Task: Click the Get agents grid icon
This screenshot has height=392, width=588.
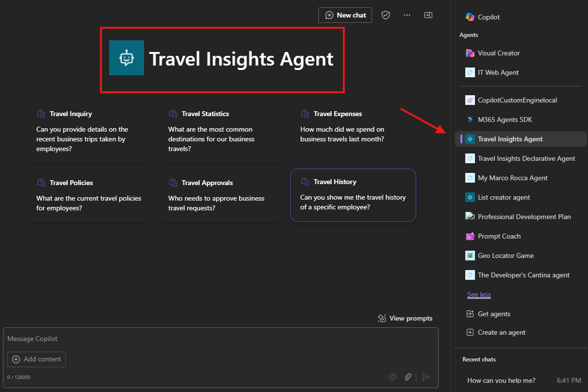Action: 470,314
